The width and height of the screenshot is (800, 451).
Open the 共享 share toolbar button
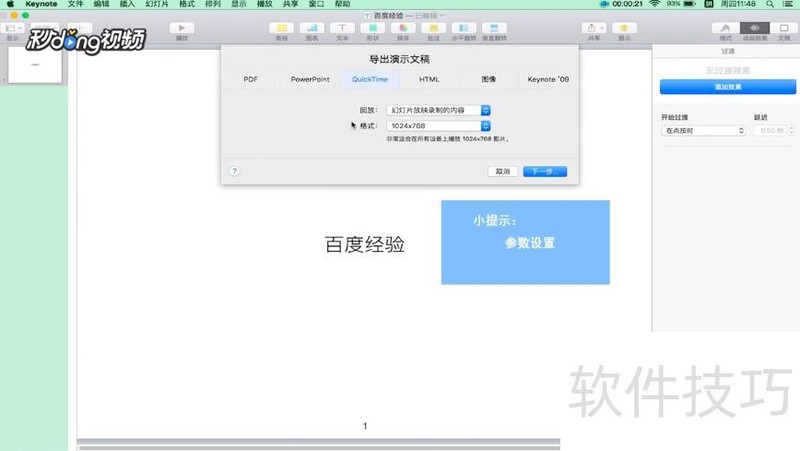pyautogui.click(x=594, y=28)
